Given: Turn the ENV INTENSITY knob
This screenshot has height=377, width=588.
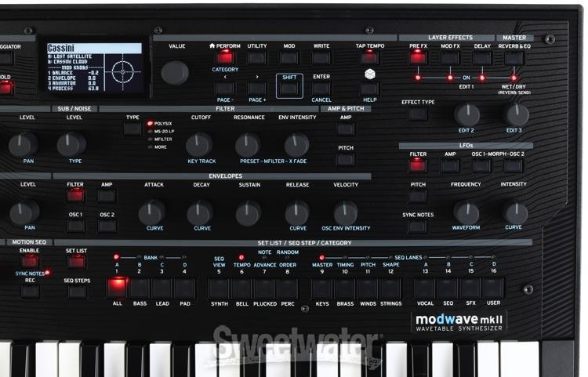Looking at the screenshot, I should 296,145.
